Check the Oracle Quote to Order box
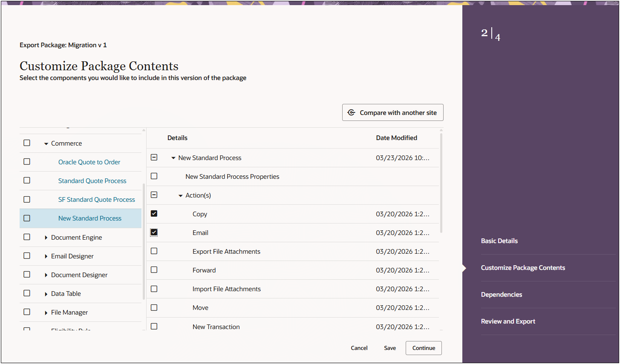This screenshot has width=620, height=364. click(x=27, y=162)
